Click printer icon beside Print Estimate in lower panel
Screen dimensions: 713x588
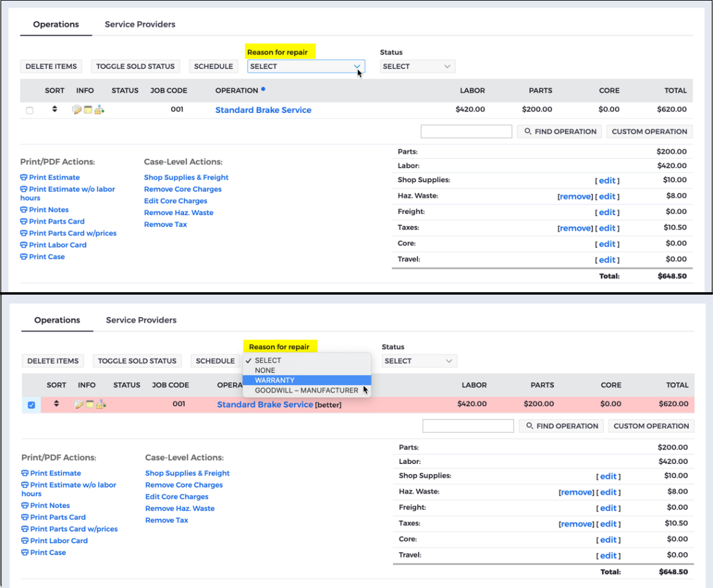tap(25, 473)
